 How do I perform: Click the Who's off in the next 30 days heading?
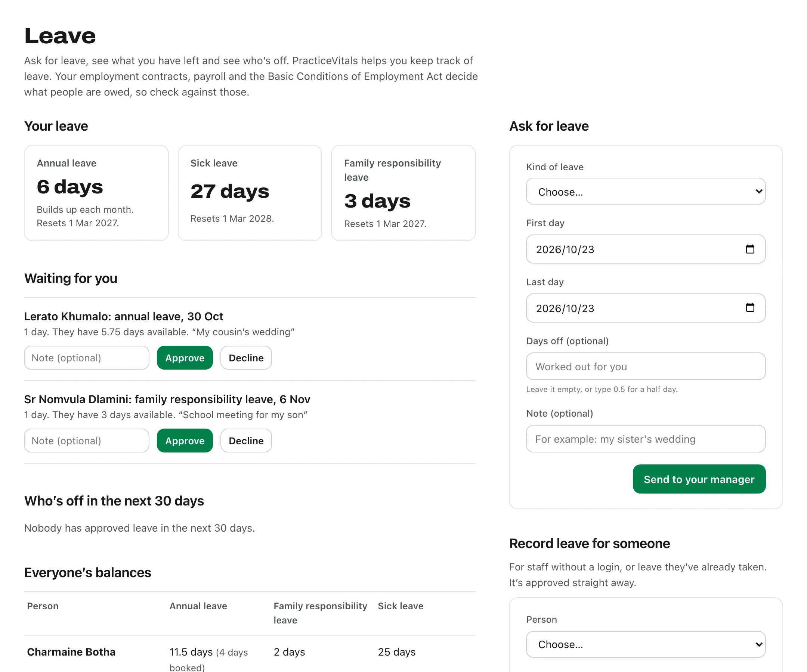click(x=114, y=501)
